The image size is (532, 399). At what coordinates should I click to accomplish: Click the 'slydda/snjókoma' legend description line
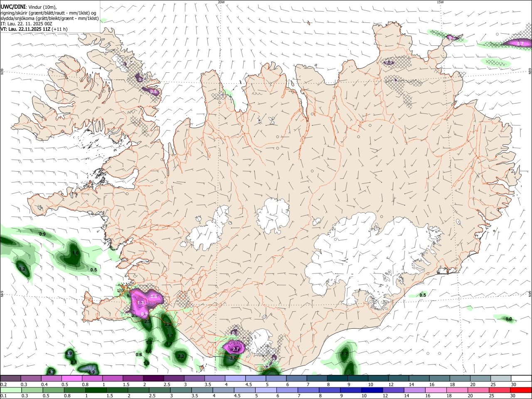click(x=49, y=18)
